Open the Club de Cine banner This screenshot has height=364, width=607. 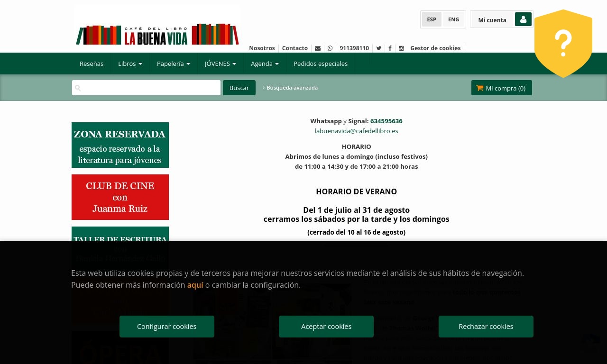[x=120, y=197]
